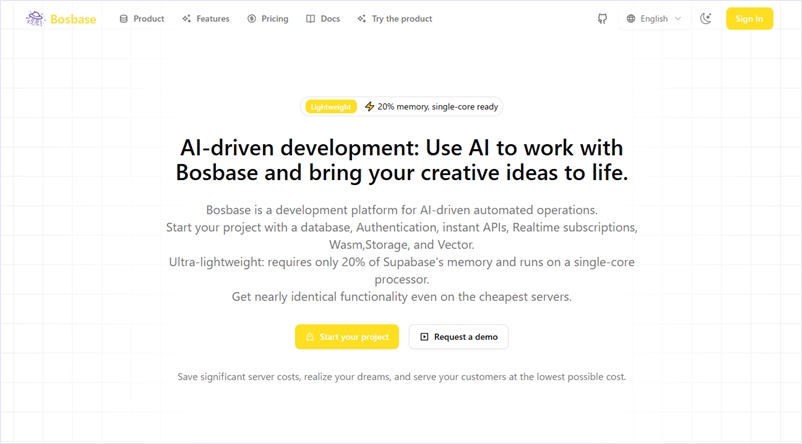Open the Features menu item
The image size is (802, 444).
click(x=212, y=19)
